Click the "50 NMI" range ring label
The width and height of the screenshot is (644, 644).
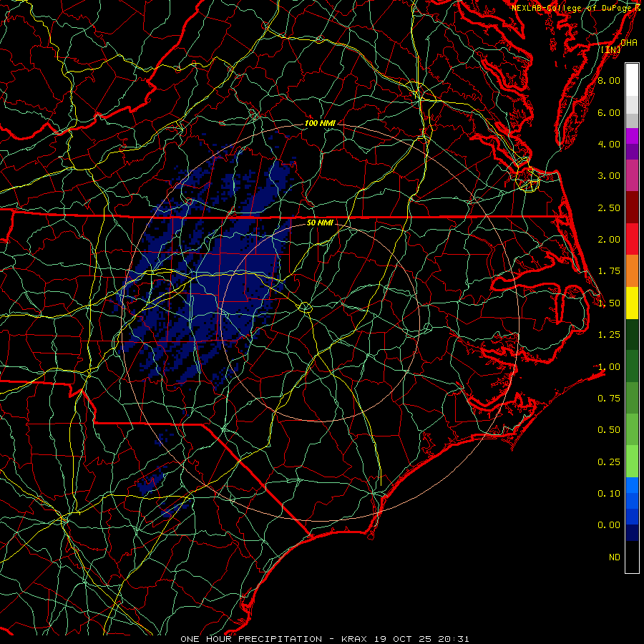[320, 223]
